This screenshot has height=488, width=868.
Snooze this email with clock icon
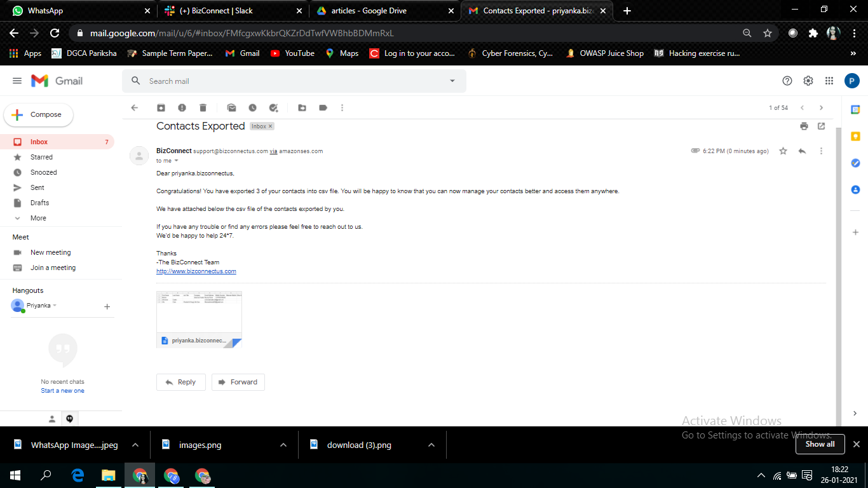[252, 108]
